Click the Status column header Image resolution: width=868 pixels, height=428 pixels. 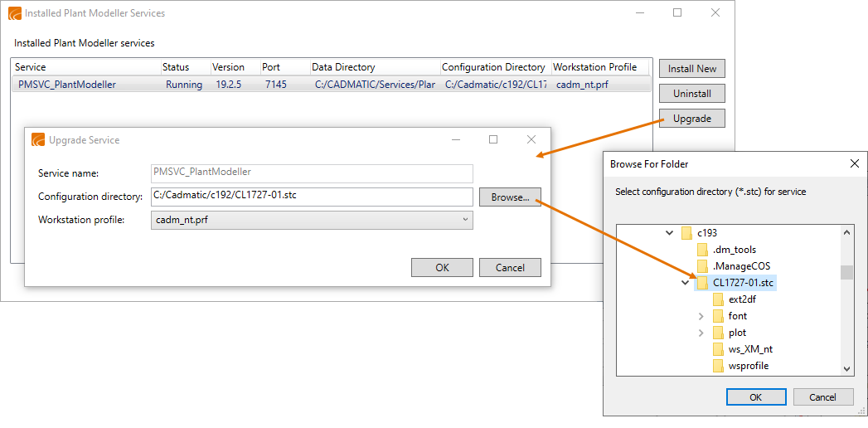click(176, 67)
